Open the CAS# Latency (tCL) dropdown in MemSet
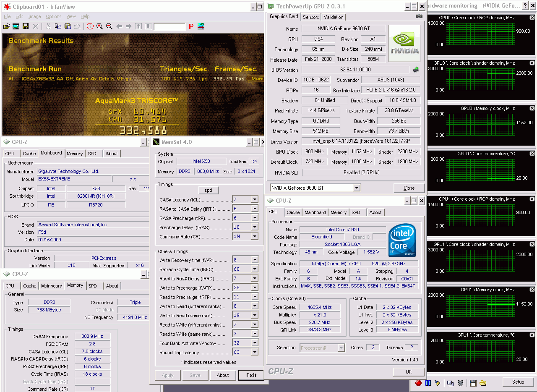Image resolution: width=537 pixels, height=392 pixels. (254, 199)
